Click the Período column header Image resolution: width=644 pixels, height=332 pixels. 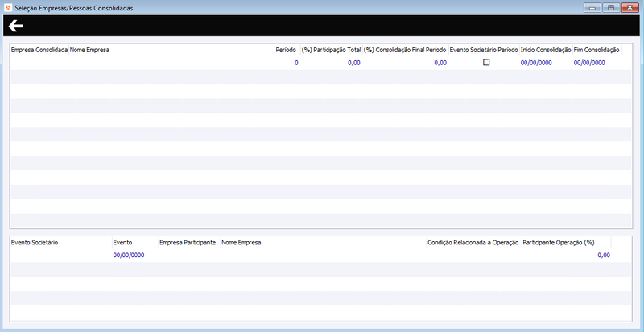(x=286, y=50)
